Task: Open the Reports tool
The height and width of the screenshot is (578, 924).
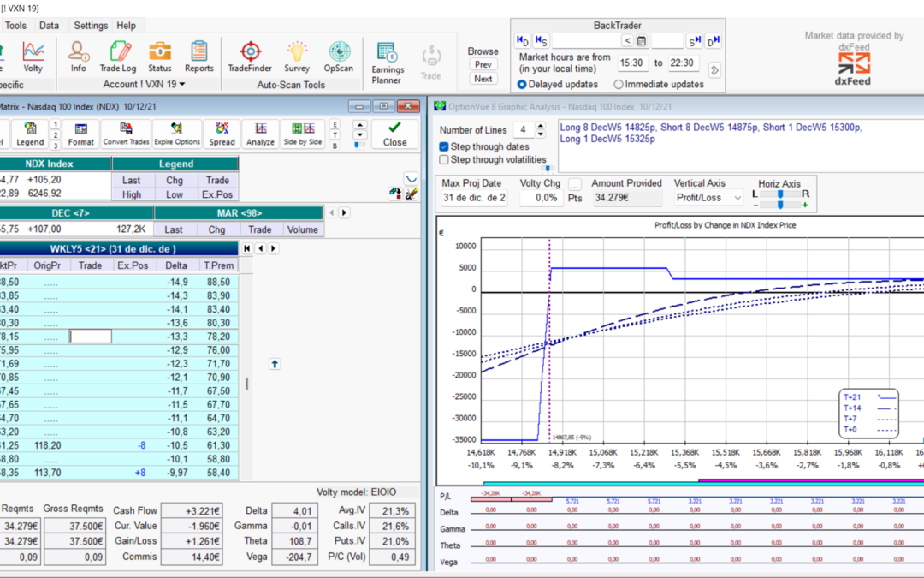Action: (x=199, y=57)
